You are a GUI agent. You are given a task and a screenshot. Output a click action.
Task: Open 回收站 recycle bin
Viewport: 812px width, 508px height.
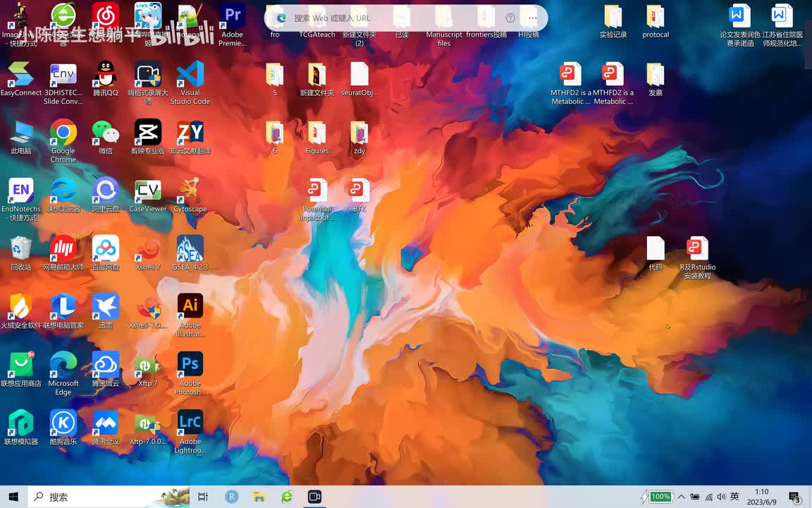[x=20, y=253]
